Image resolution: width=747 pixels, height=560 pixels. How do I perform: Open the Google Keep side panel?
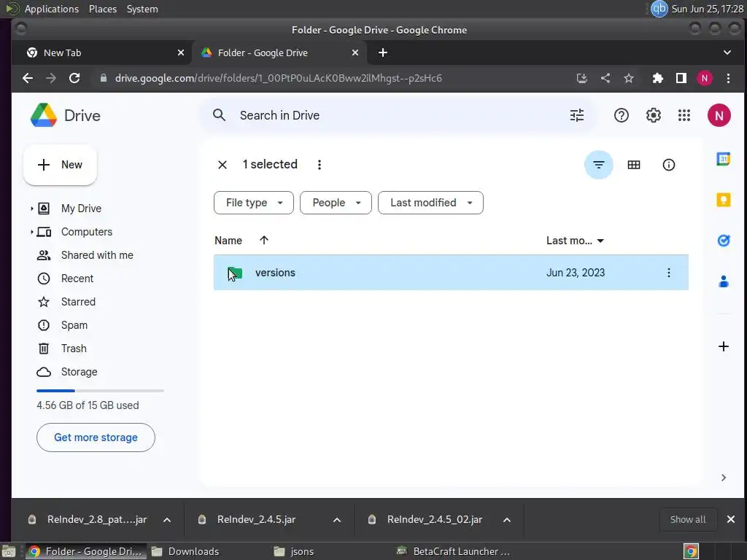tap(723, 200)
